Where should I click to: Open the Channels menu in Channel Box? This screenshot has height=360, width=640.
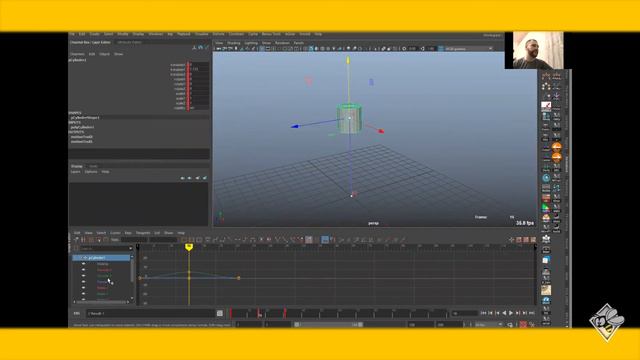click(x=78, y=54)
